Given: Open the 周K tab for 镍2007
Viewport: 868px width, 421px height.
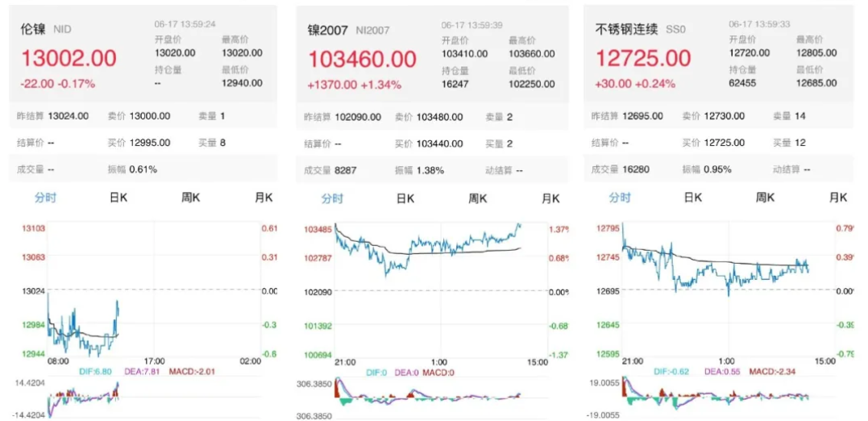Looking at the screenshot, I should coord(479,198).
